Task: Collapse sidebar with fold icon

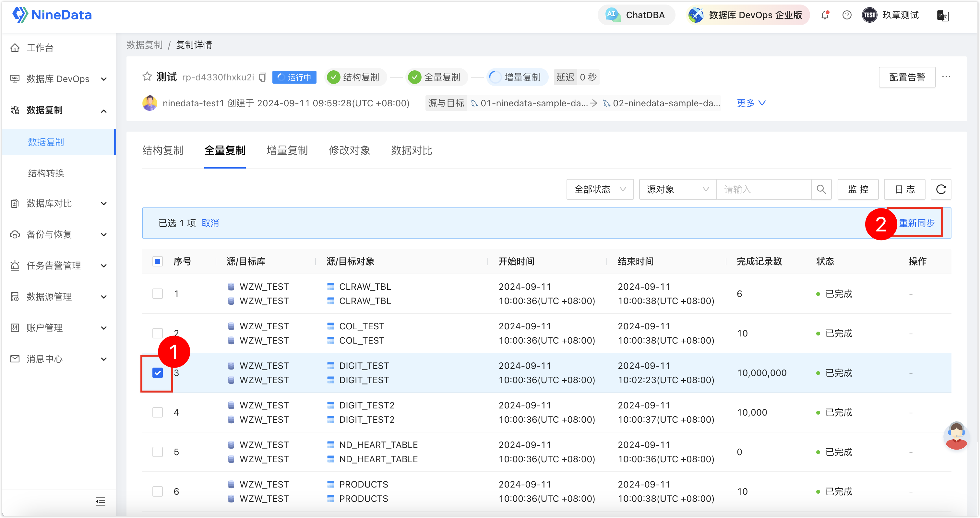Action: [100, 501]
